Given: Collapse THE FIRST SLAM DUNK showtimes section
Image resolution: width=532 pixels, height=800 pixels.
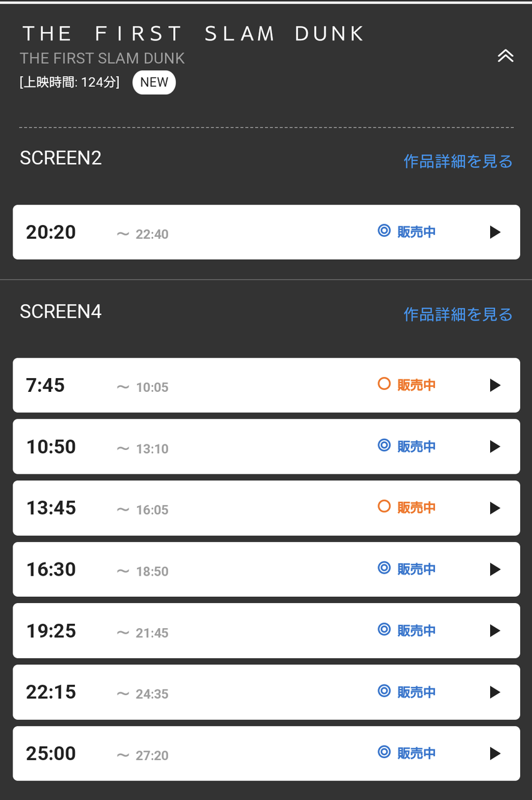Looking at the screenshot, I should [x=505, y=56].
